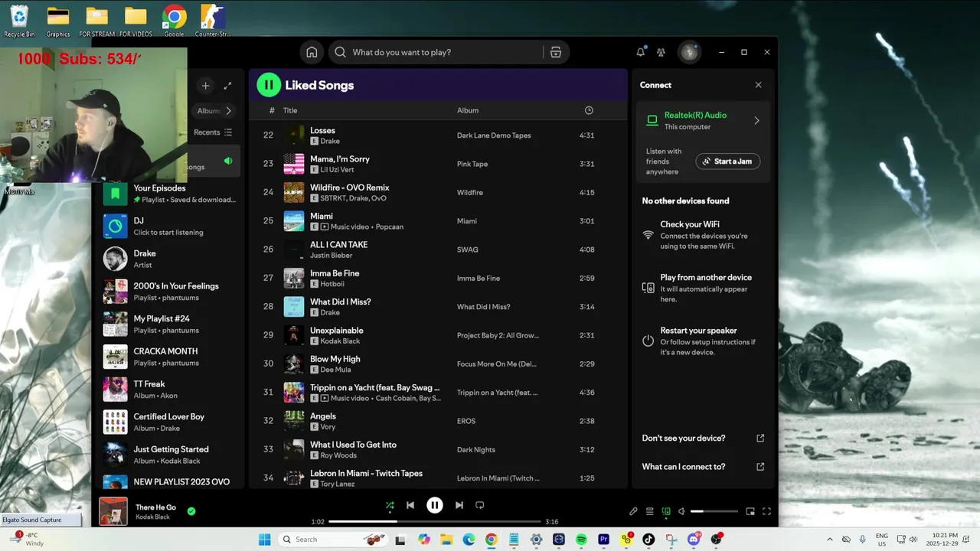Expand Your Library with the arrows icon

[x=227, y=86]
